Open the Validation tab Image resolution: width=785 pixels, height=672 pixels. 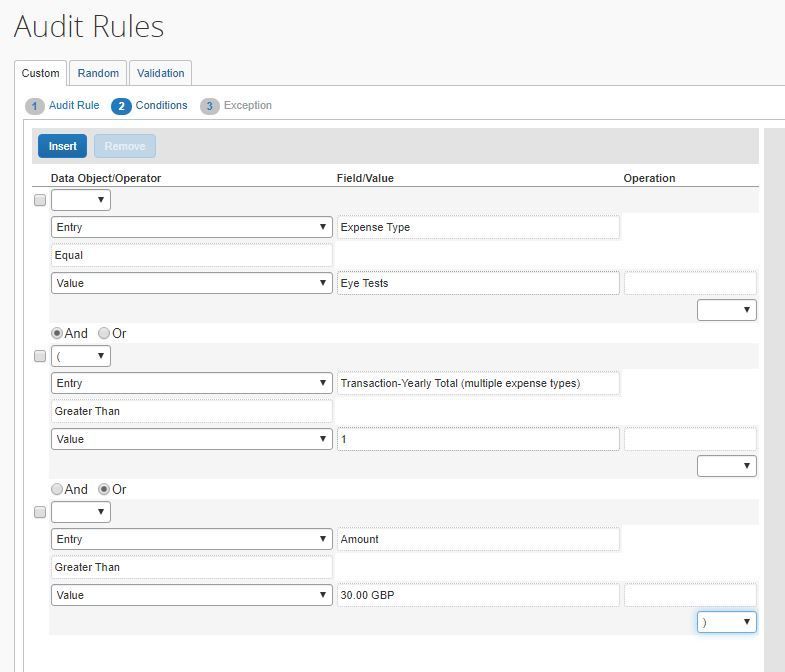pos(160,73)
